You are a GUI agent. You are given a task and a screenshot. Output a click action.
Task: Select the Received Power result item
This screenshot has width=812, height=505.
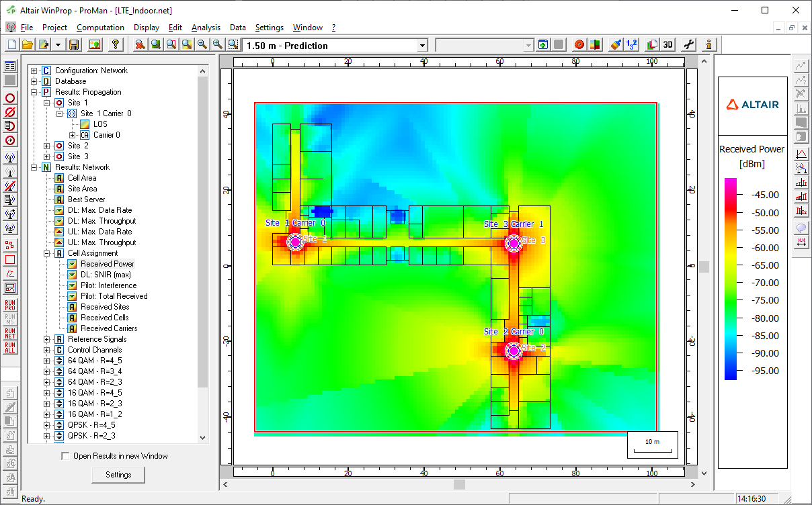coord(107,264)
